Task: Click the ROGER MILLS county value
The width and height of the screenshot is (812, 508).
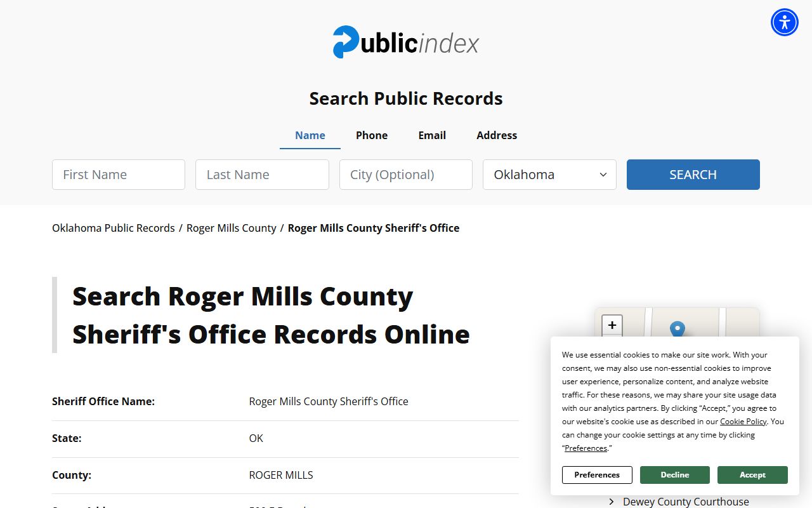Action: pos(281,475)
